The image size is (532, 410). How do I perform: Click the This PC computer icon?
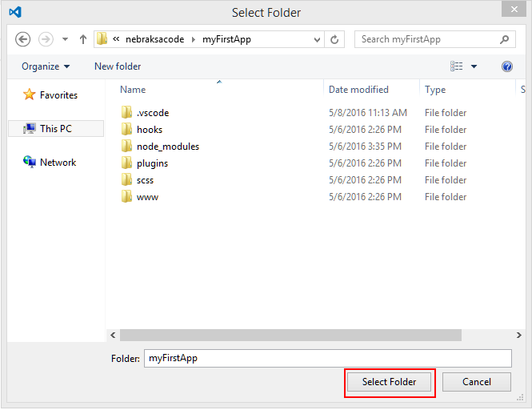[29, 129]
